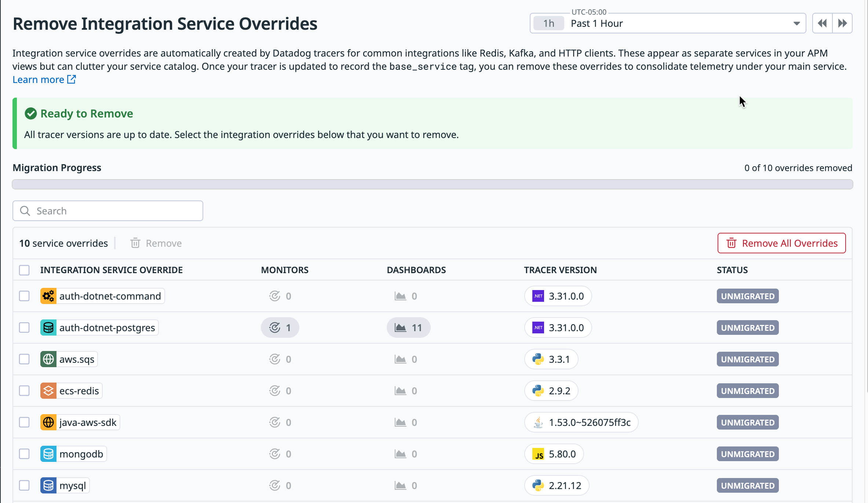Step time range forward with fast-forward icon

pyautogui.click(x=842, y=23)
